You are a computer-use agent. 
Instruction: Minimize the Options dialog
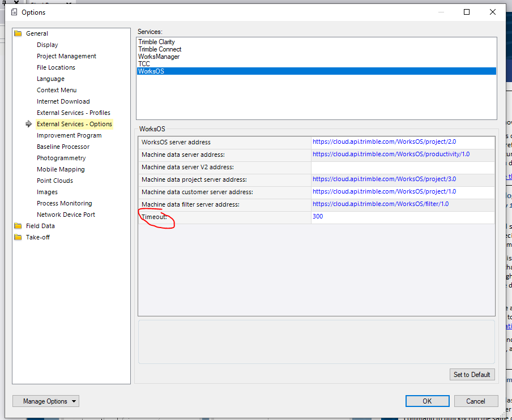[x=441, y=12]
